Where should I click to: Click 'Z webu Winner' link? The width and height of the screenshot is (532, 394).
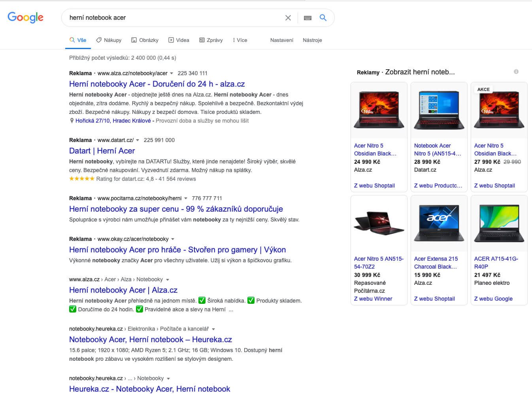[x=373, y=299]
